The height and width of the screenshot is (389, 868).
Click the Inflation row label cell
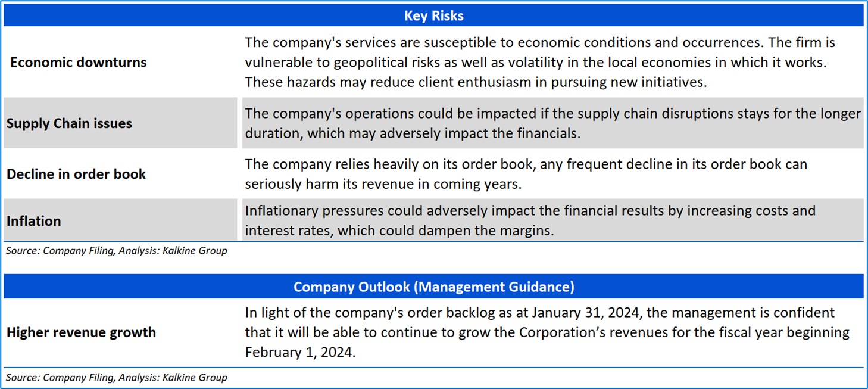(x=34, y=221)
